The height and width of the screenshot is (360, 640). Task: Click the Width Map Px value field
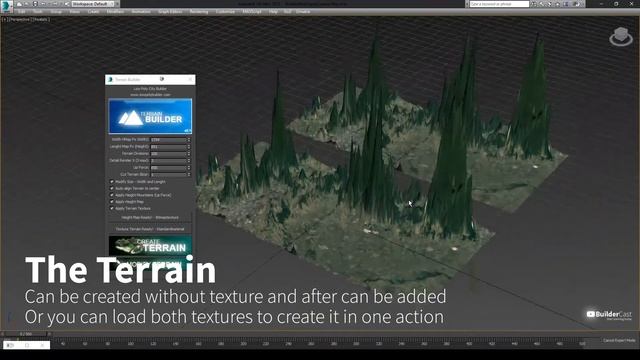169,140
